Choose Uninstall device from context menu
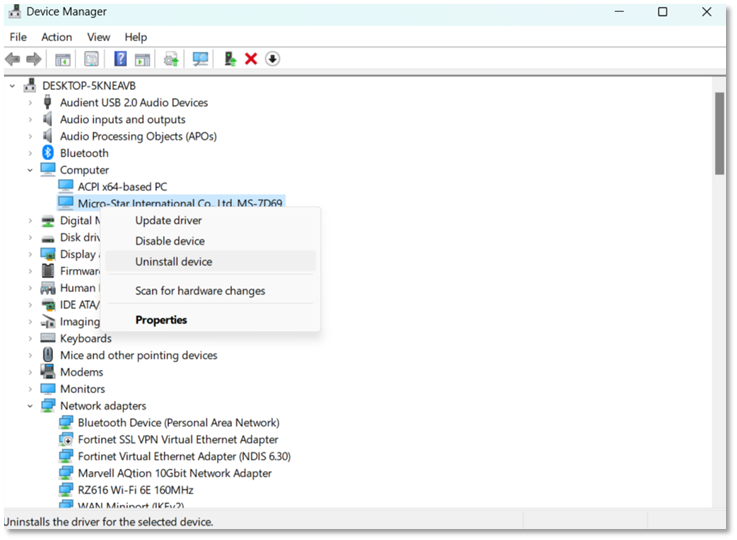737x540 pixels. 210,261
